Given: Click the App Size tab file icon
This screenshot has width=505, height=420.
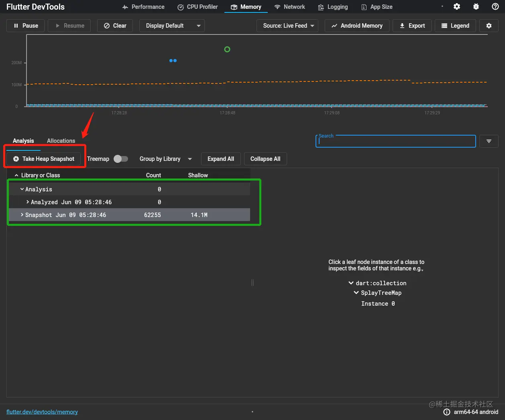Looking at the screenshot, I should pos(364,7).
